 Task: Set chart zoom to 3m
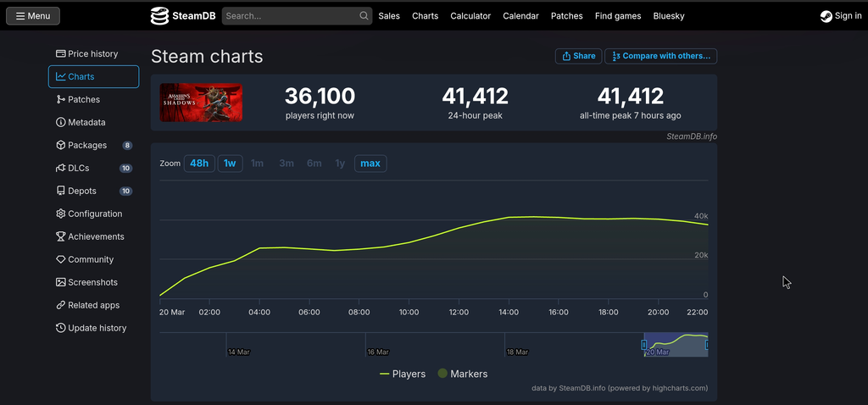point(287,164)
